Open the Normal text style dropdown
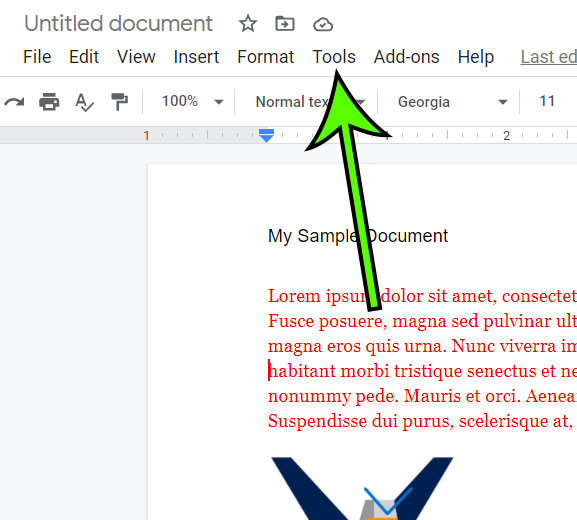577x520 pixels. [311, 102]
